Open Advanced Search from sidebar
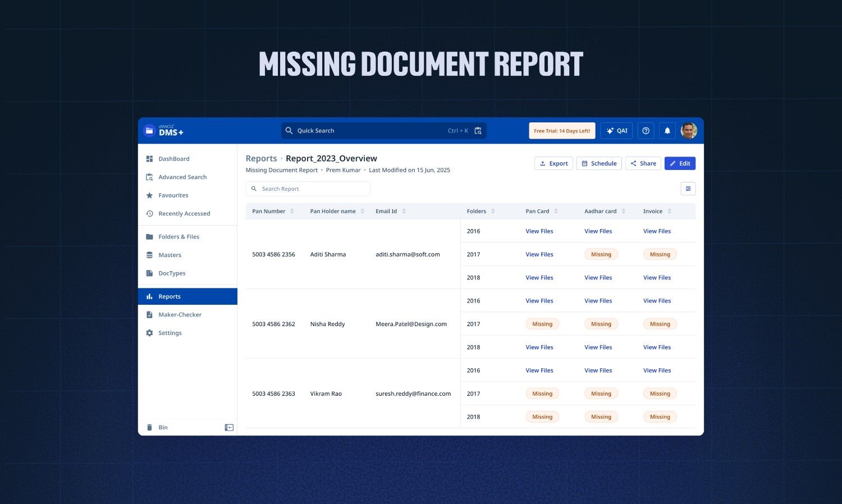This screenshot has height=504, width=842. pyautogui.click(x=182, y=177)
